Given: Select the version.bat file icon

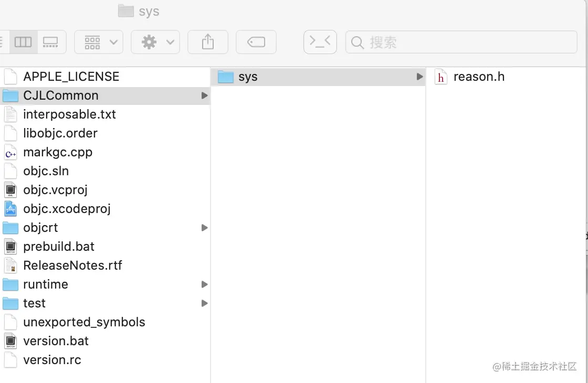Looking at the screenshot, I should [x=10, y=341].
